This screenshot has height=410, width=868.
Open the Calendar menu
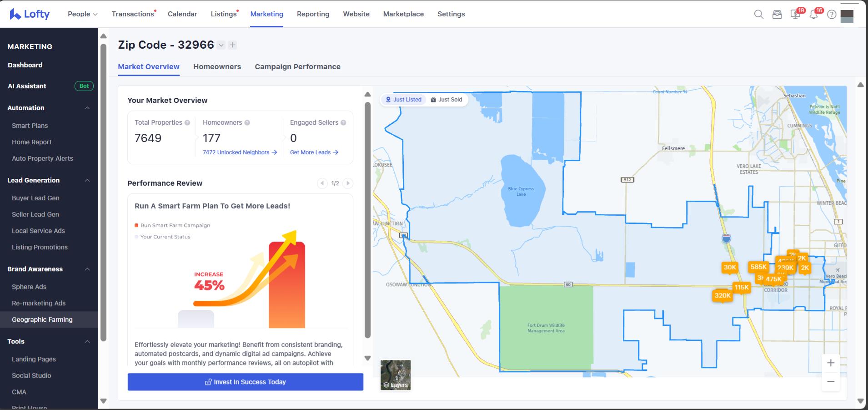(182, 14)
